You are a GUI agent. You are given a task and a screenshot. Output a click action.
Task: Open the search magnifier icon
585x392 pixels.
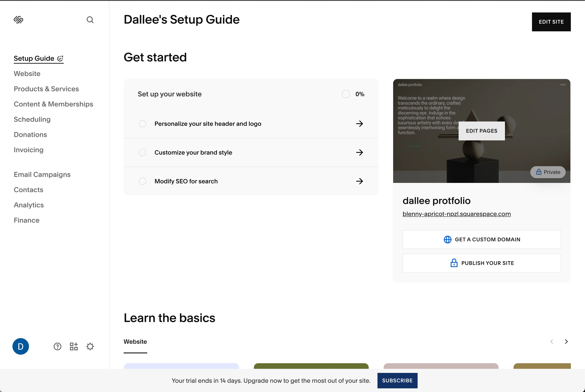(x=90, y=20)
